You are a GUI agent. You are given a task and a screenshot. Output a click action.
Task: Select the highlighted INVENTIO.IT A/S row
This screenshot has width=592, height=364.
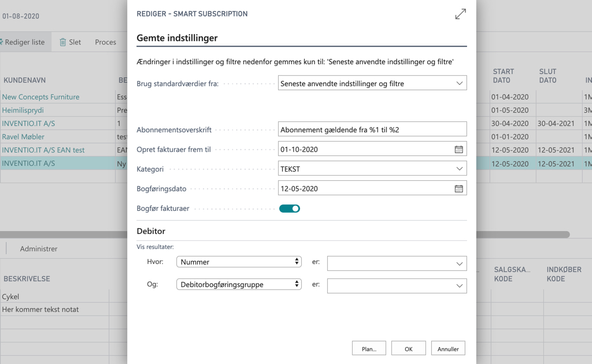coord(28,164)
